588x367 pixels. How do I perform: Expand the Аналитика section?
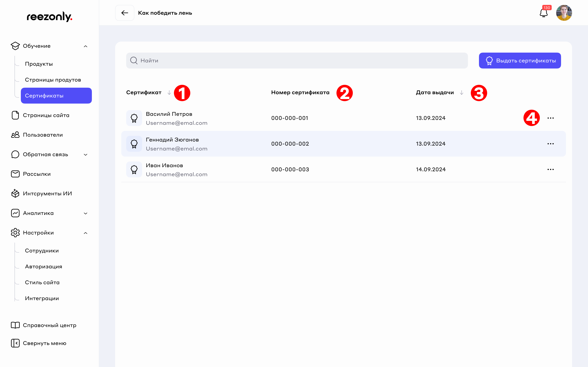pyautogui.click(x=86, y=213)
